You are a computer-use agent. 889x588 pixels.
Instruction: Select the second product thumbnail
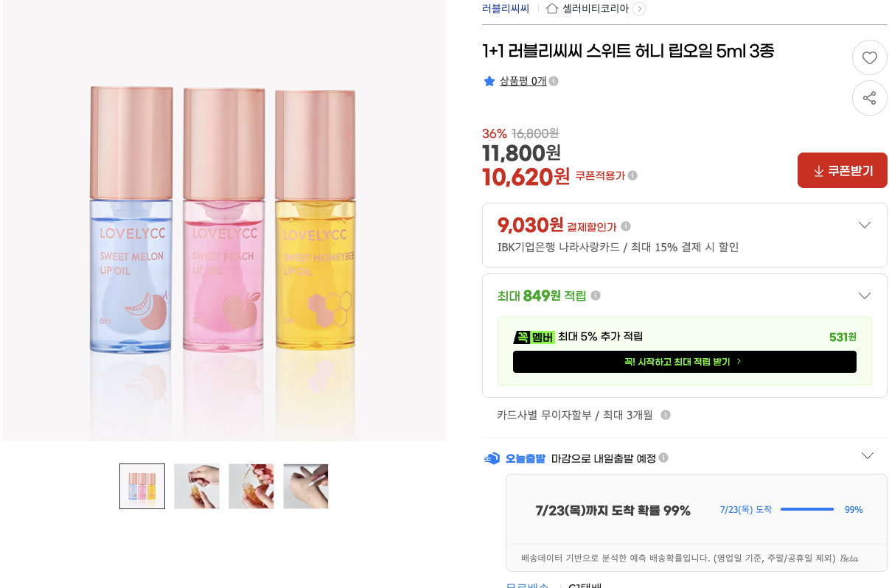(197, 486)
